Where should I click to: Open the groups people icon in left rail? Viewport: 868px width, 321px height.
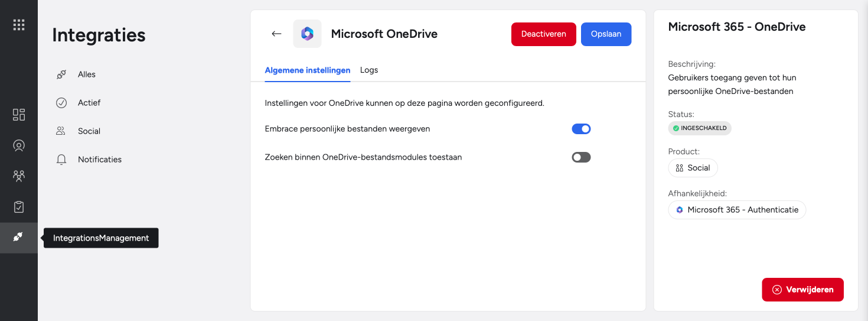tap(19, 176)
